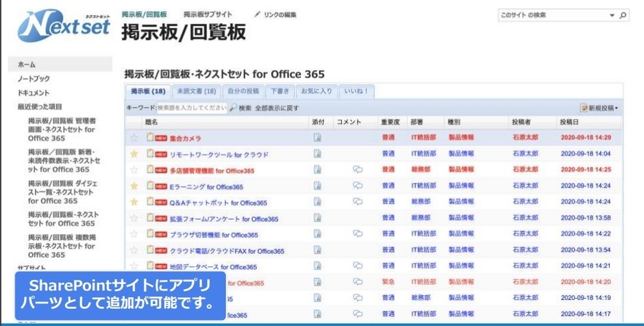Image resolution: width=644 pixels, height=326 pixels.
Task: Open ドキュメント in the left navigation
Action: point(34,92)
